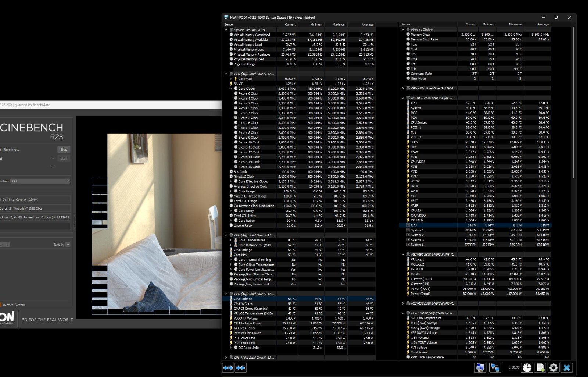The height and width of the screenshot is (377, 588).
Task: Select the Command Rate row
Action: [x=476, y=74]
